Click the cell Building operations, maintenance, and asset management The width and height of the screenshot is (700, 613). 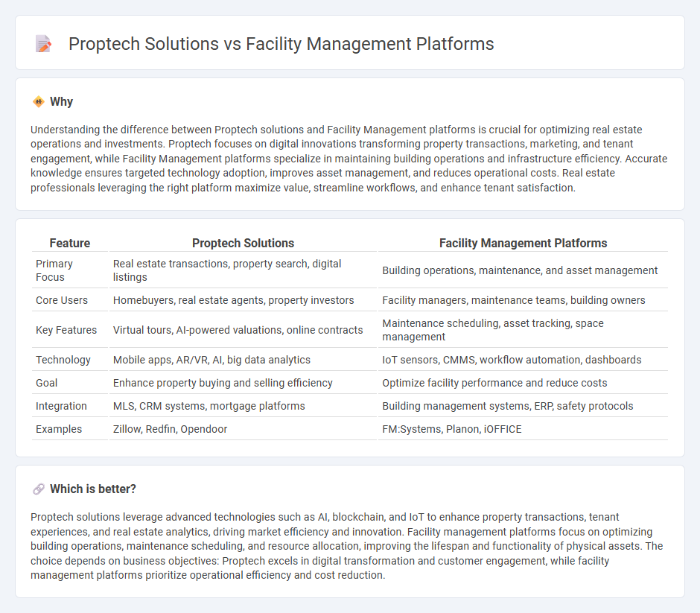coord(523,270)
